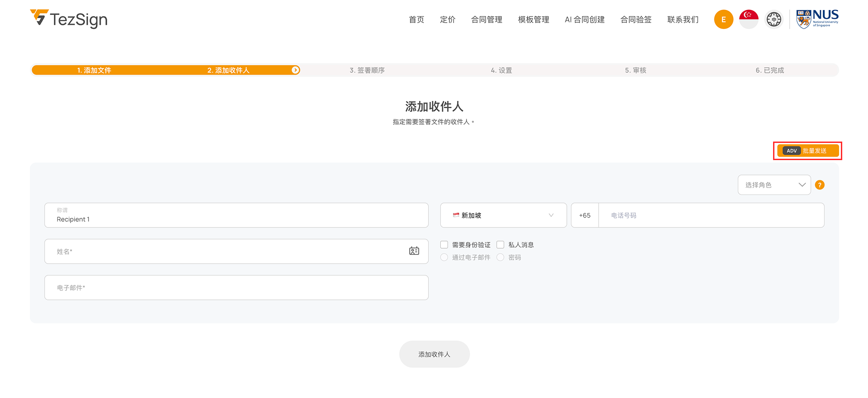
Task: Click the TezSign logo
Action: click(69, 19)
